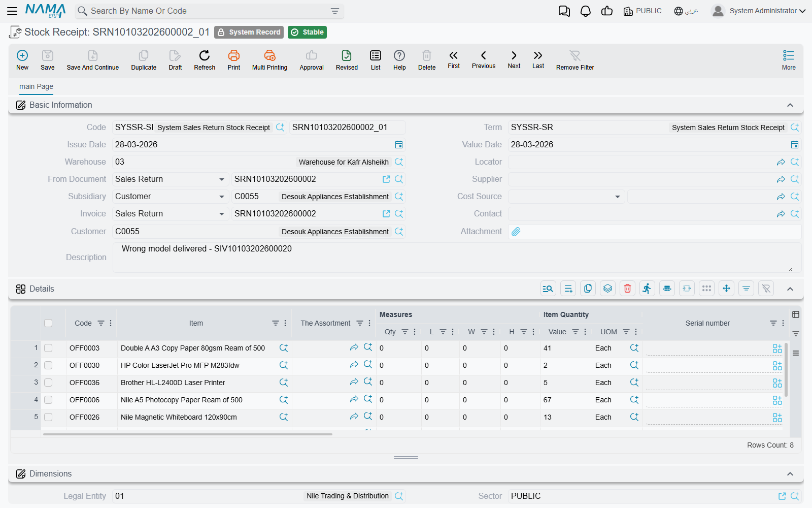Click the Save toolbar icon
Screen dimensions: 812x508
(x=48, y=60)
